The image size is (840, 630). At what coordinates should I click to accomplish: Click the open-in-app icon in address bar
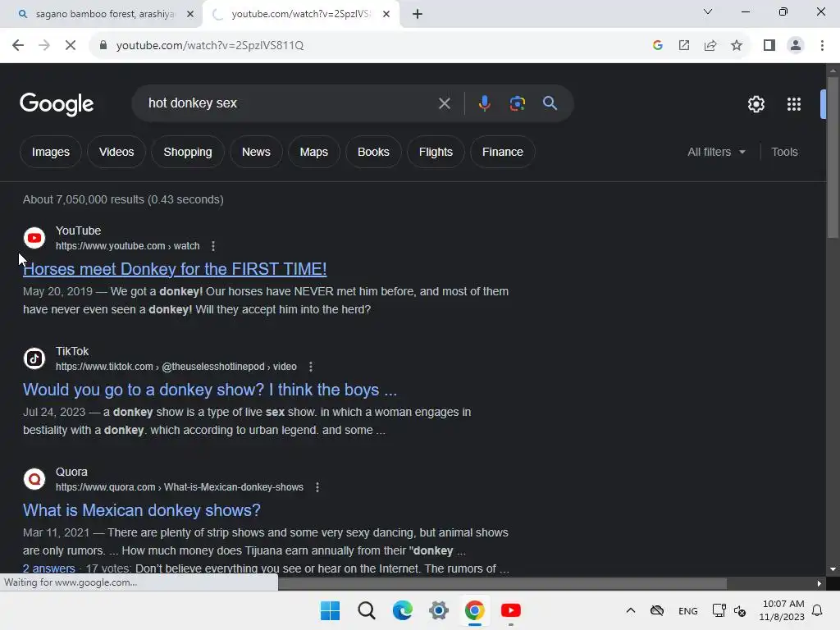click(x=684, y=46)
